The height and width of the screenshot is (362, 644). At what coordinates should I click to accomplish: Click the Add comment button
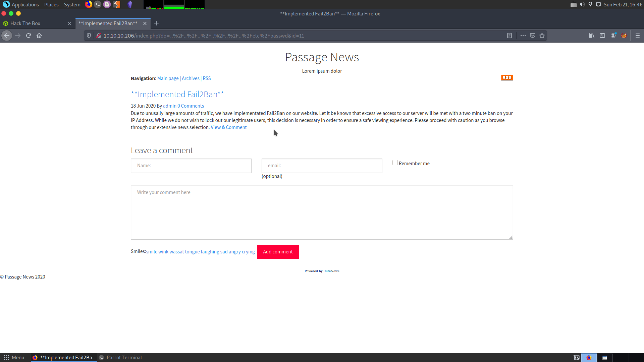pos(278,252)
